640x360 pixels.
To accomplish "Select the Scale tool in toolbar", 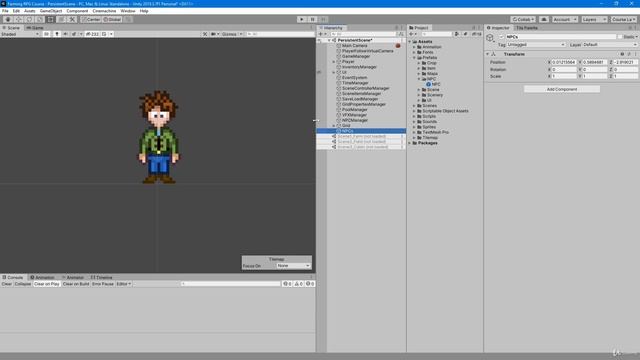I will (x=40, y=19).
